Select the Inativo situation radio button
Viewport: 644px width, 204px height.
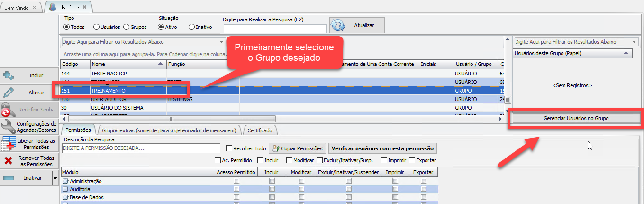(192, 27)
